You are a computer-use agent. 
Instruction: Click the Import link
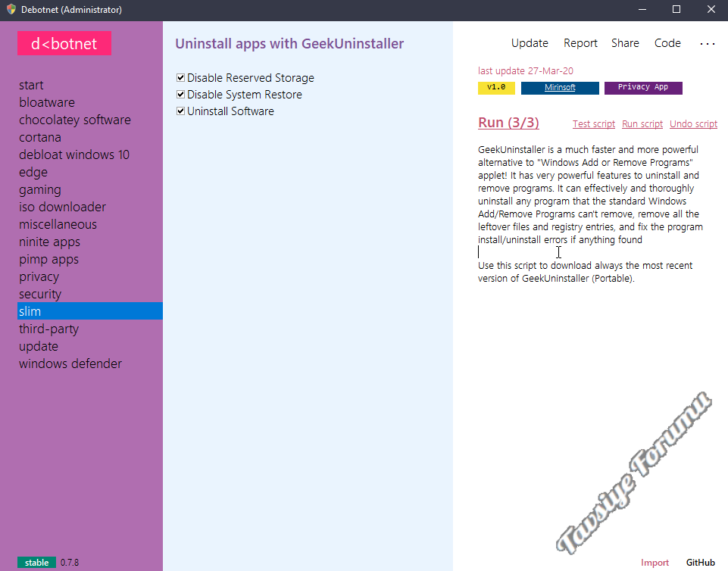tap(655, 563)
